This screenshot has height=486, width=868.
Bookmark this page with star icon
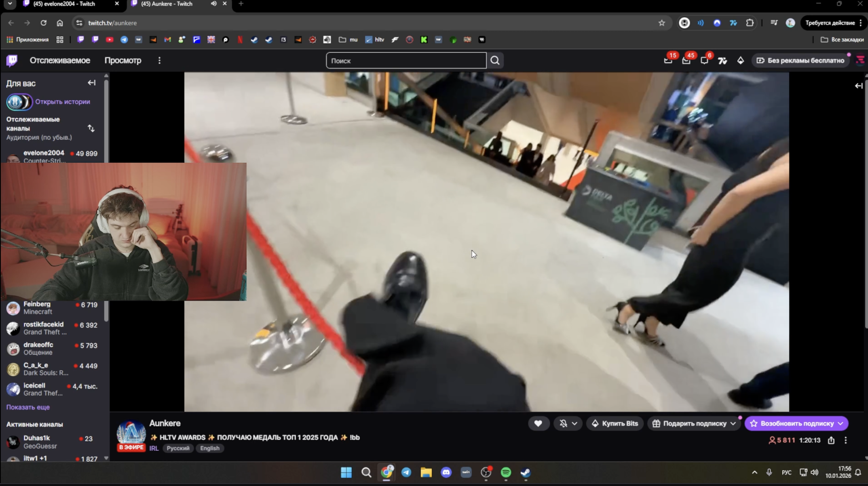pyautogui.click(x=661, y=23)
